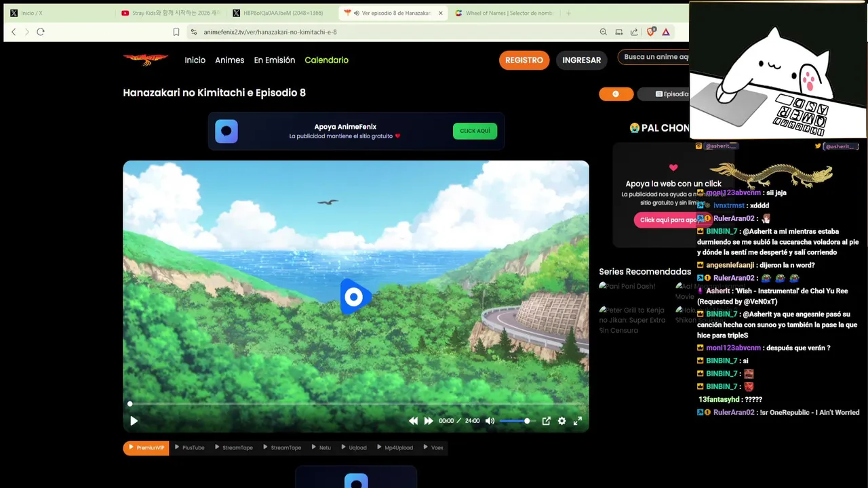
Task: Click the Bongo Cat overlay image
Action: click(778, 71)
